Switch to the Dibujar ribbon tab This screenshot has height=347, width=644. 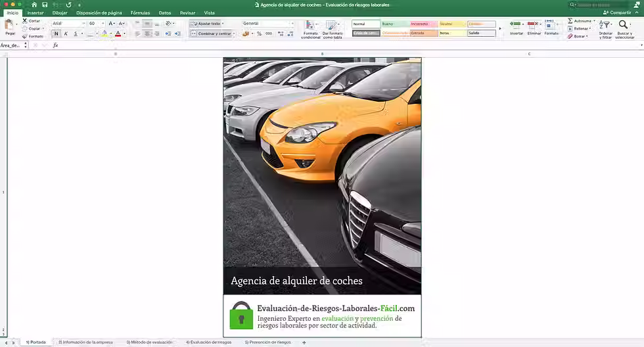(x=60, y=12)
